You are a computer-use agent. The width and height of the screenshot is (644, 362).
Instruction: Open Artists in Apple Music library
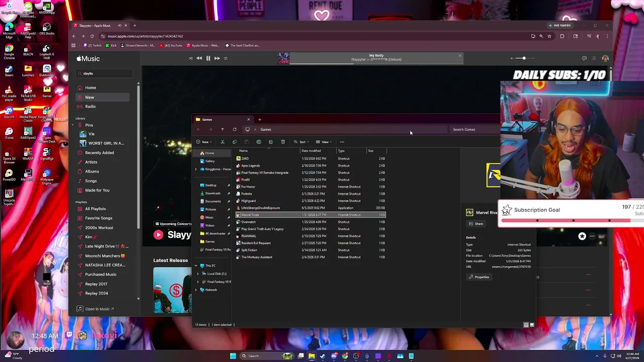click(x=91, y=162)
